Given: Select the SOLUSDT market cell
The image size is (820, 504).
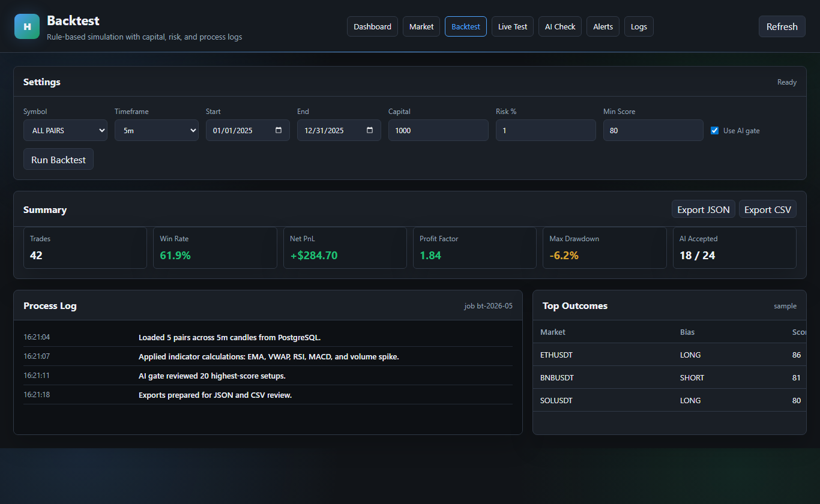Looking at the screenshot, I should 556,400.
